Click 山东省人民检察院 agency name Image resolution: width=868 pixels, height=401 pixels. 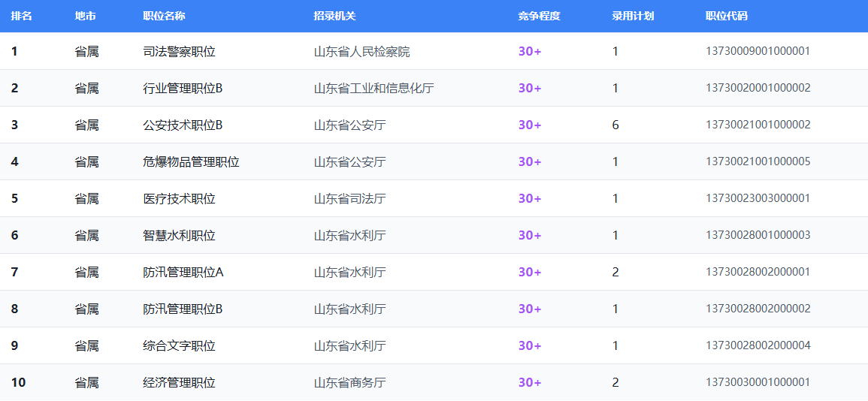pyautogui.click(x=361, y=52)
